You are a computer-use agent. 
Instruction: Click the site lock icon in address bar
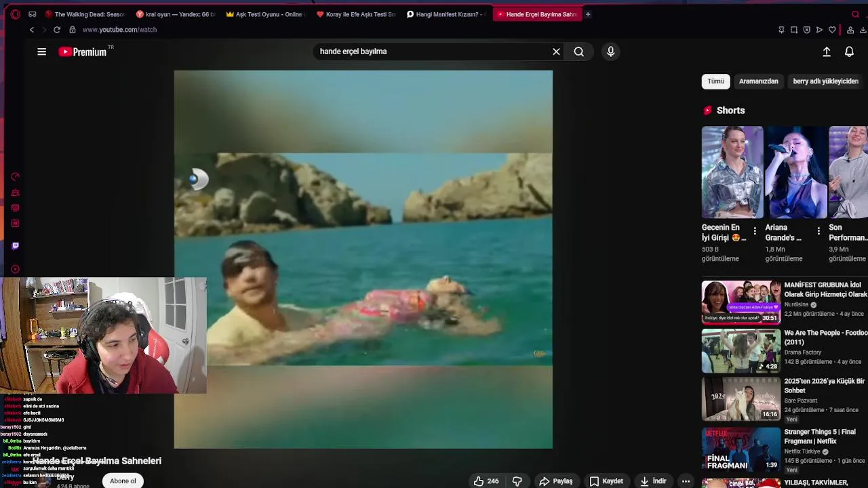pyautogui.click(x=73, y=30)
